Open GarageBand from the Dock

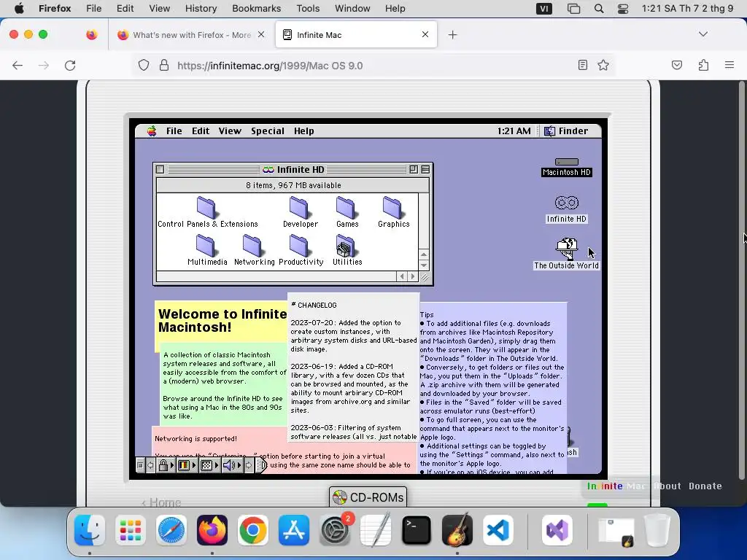[457, 530]
